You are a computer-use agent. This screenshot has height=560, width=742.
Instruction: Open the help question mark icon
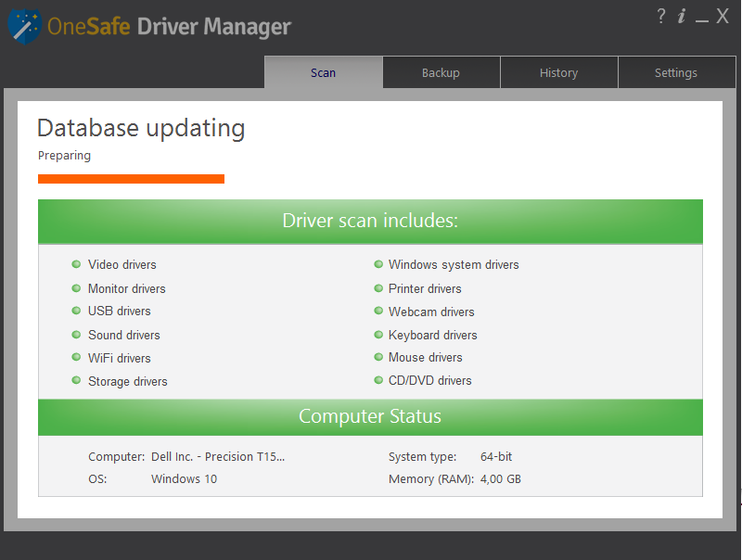(661, 17)
